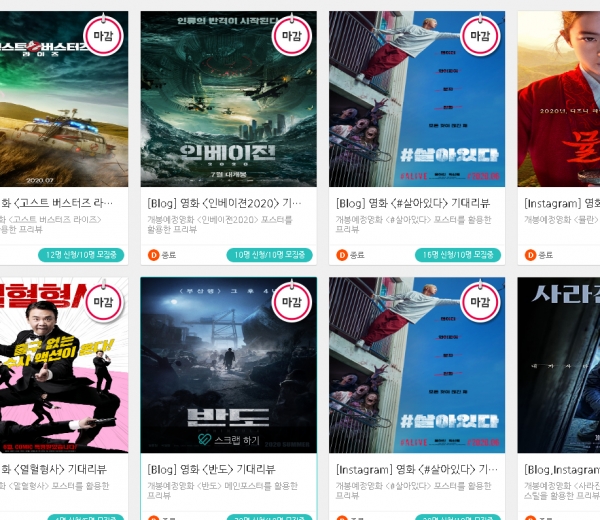600x520 pixels.
Task: Click the 마감 badge on 반도 poster
Action: (x=292, y=302)
